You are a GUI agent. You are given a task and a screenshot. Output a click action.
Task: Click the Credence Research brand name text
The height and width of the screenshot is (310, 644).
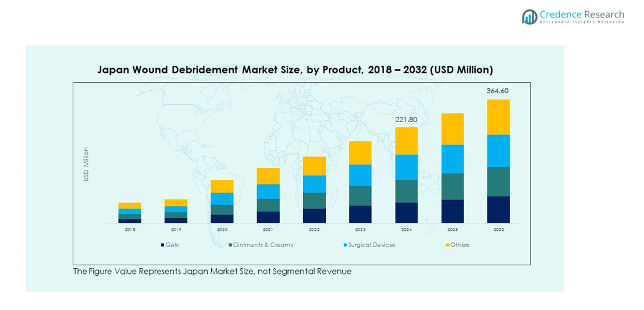click(x=581, y=15)
